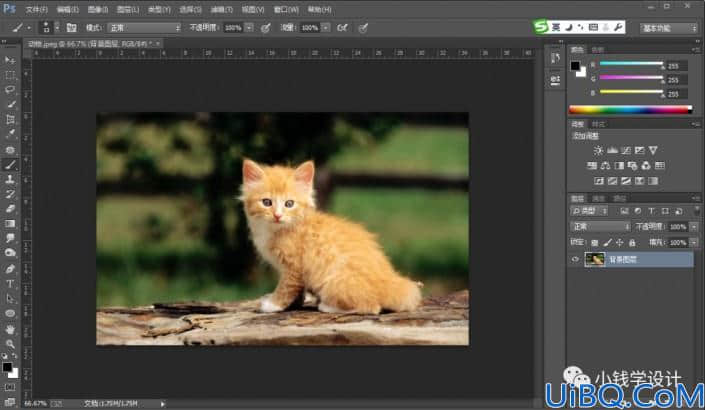Image resolution: width=705 pixels, height=410 pixels.
Task: Open the Image (I) menu
Action: point(98,9)
